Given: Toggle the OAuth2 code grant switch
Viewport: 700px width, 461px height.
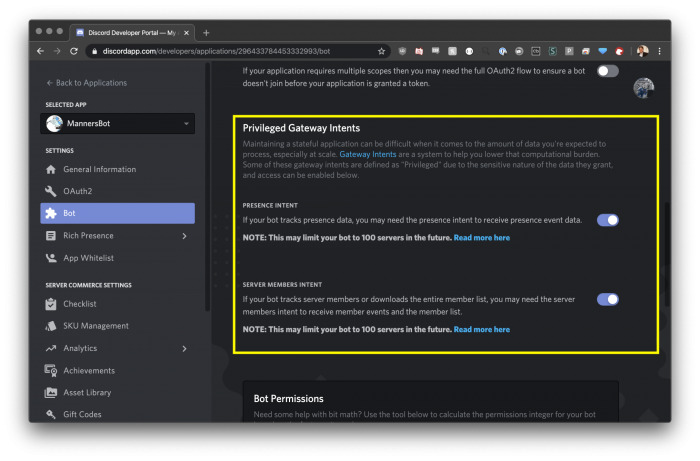Looking at the screenshot, I should [x=607, y=71].
